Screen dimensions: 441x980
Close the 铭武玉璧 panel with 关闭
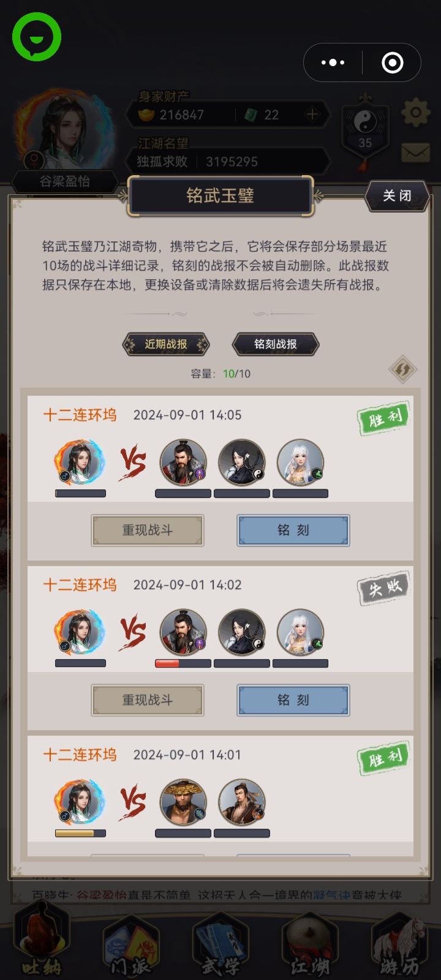click(397, 195)
